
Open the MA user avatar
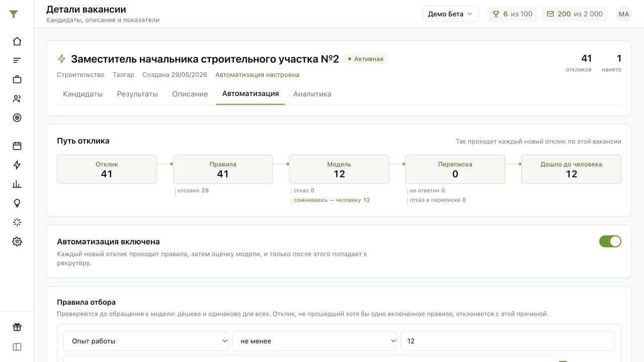[624, 14]
